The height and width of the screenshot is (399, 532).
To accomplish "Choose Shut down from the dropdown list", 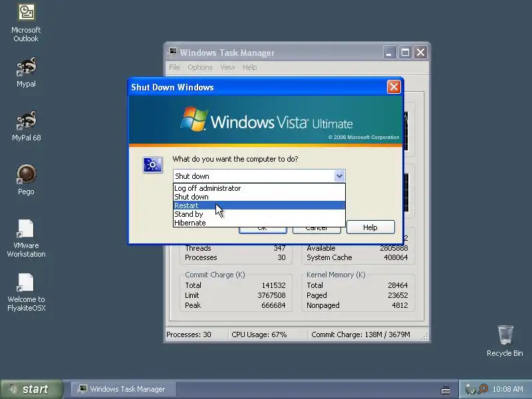I will tap(259, 197).
